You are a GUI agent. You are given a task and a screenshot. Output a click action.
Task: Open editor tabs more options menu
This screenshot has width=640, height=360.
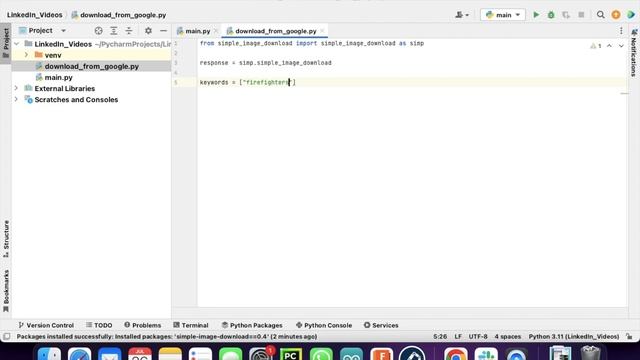click(621, 31)
